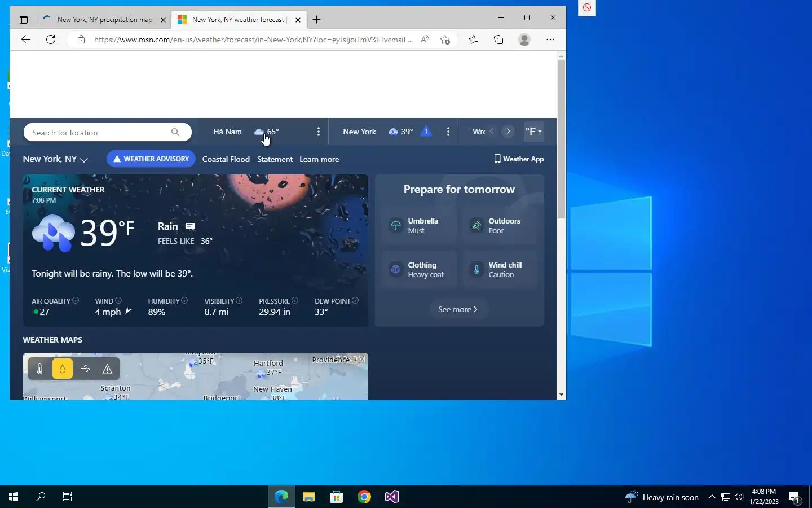Viewport: 812px width, 508px height.
Task: View site information lock icon
Action: pos(81,40)
